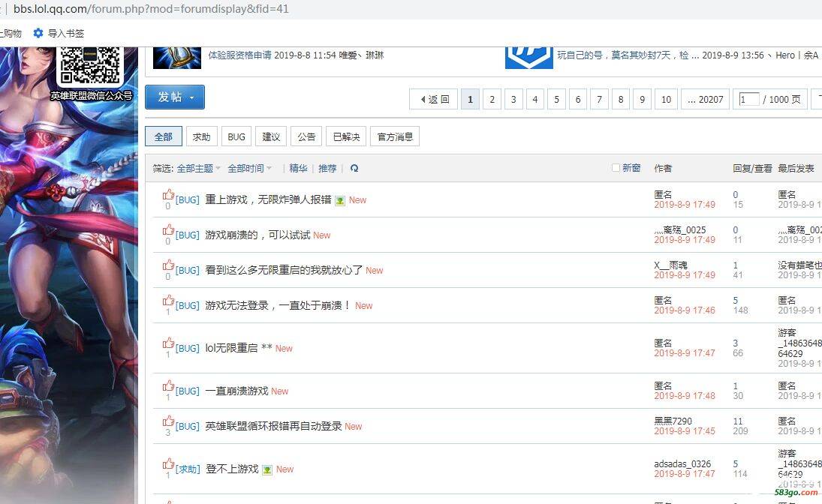
Task: Open the 发帖 post dropdown button
Action: (175, 97)
